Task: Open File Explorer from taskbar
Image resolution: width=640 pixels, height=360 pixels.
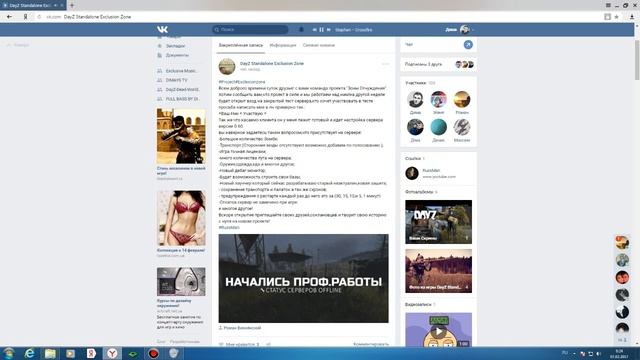Action: pos(50,353)
